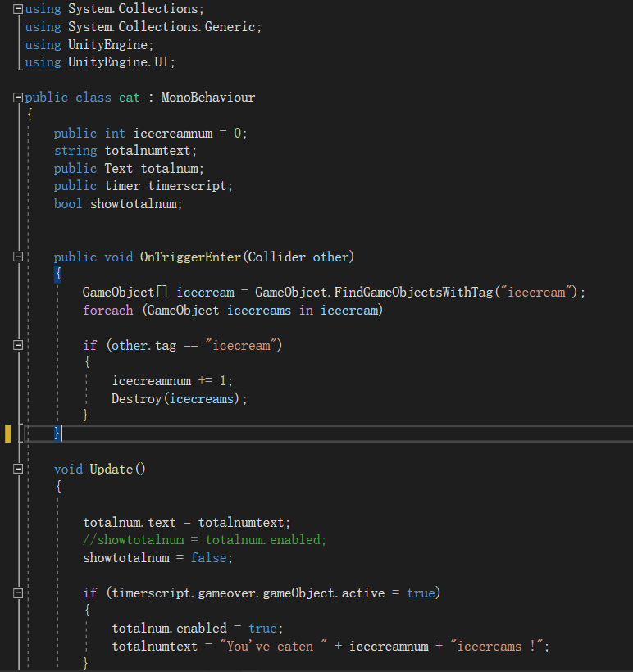The width and height of the screenshot is (633, 672).
Task: Click "icecream" string in the if condition
Action: pos(241,346)
